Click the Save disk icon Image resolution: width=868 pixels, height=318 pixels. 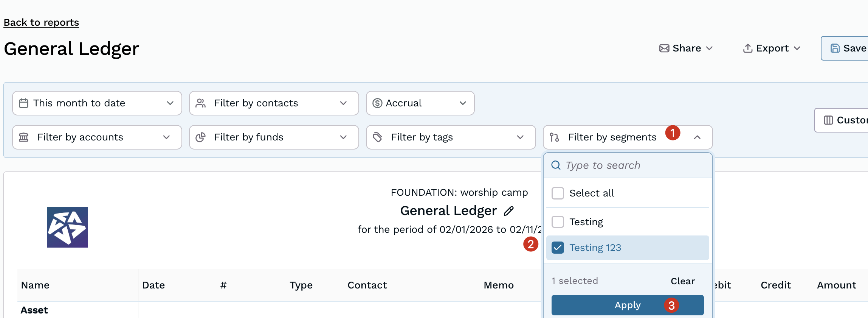(x=835, y=48)
